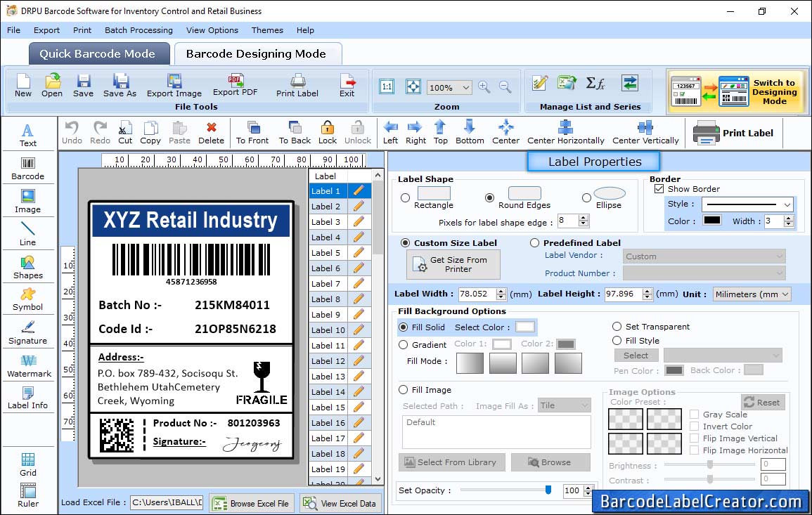This screenshot has height=515, width=812.
Task: Click the To Front arrange icon
Action: (252, 133)
